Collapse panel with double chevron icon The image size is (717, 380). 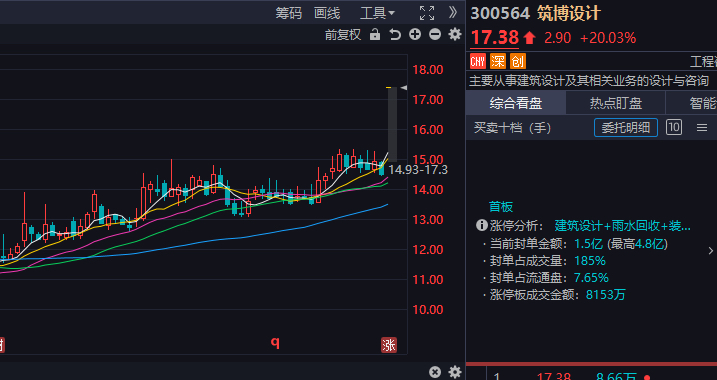(x=453, y=12)
